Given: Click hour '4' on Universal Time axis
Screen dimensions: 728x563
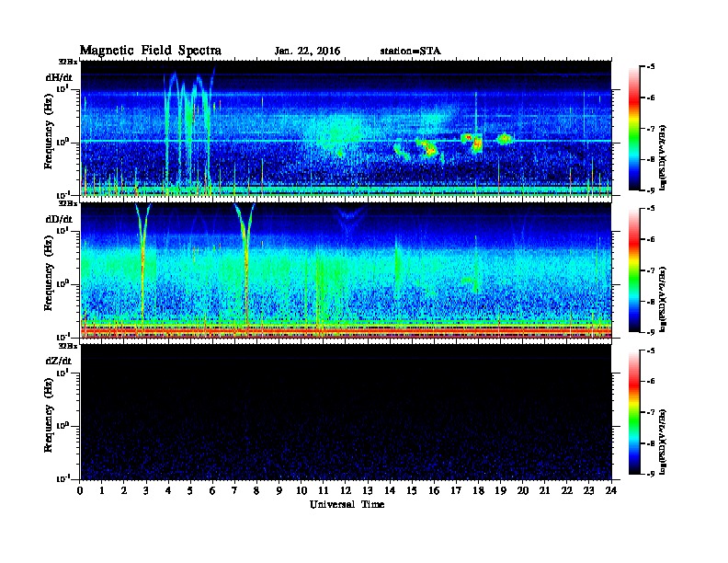Looking at the screenshot, I should (x=168, y=490).
